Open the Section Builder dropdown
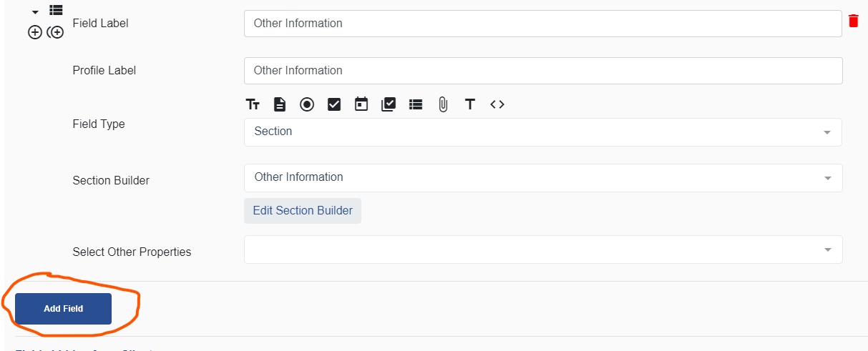Image resolution: width=868 pixels, height=351 pixels. click(x=543, y=178)
